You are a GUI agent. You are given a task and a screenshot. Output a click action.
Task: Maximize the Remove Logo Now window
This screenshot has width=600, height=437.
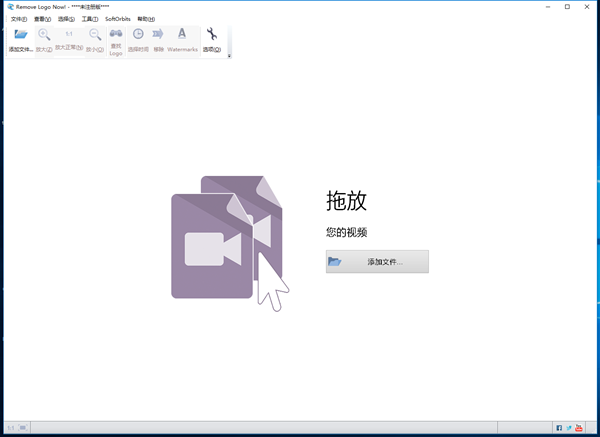(567, 7)
